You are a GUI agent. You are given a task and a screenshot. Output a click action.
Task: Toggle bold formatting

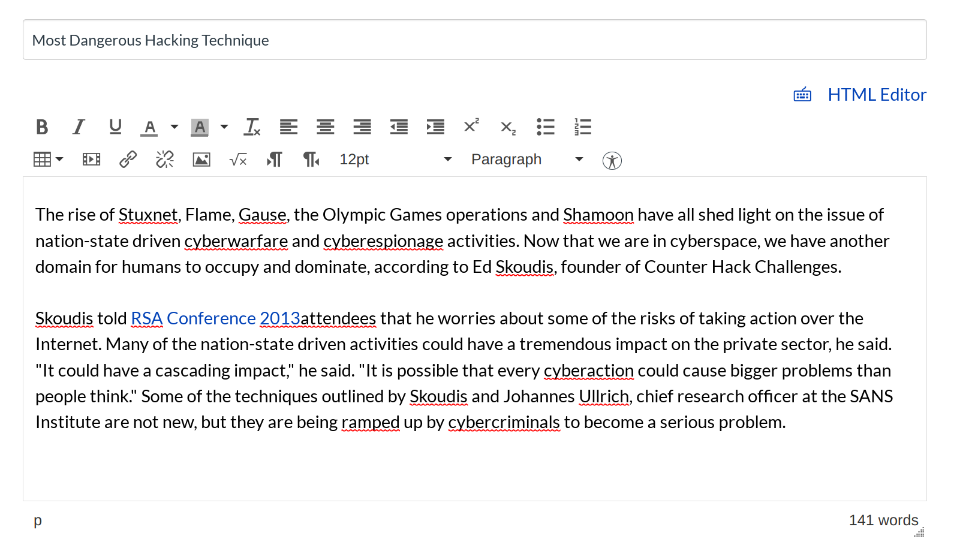[42, 127]
